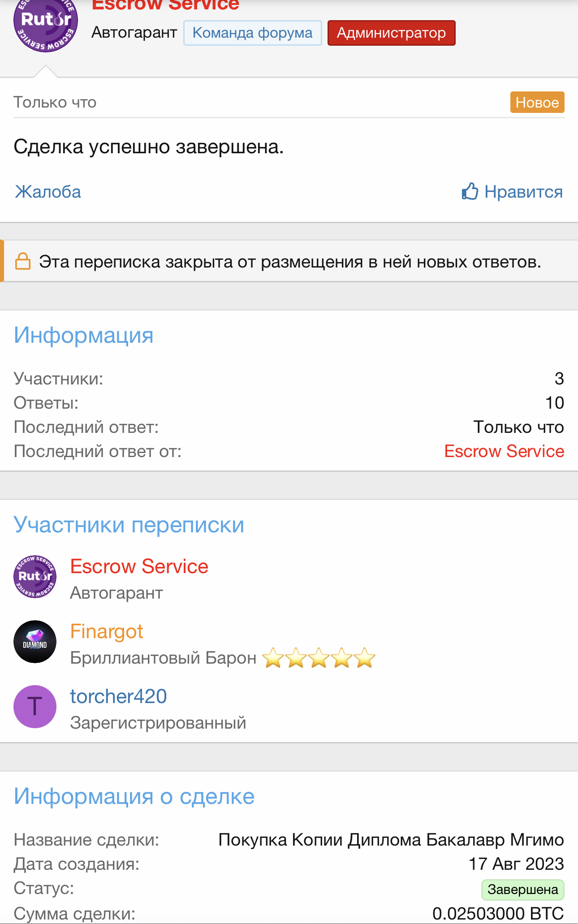
Task: Click Escrow Service in last reply row
Action: [504, 451]
